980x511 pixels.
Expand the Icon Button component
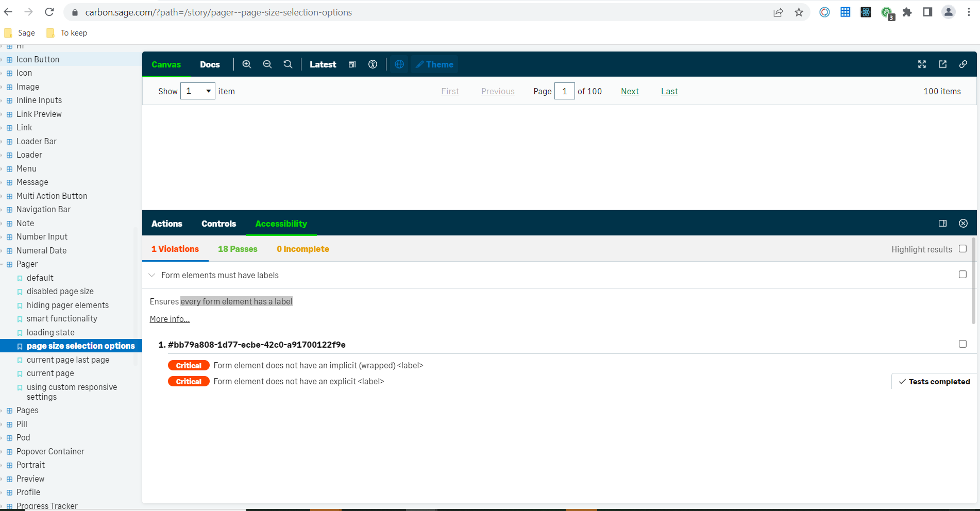coord(38,59)
